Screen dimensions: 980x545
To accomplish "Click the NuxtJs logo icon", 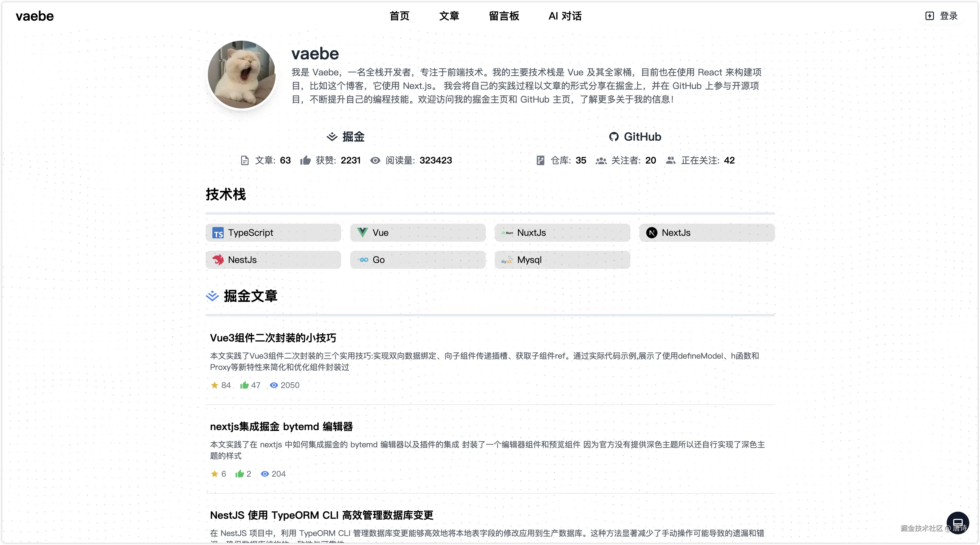I will (x=507, y=233).
